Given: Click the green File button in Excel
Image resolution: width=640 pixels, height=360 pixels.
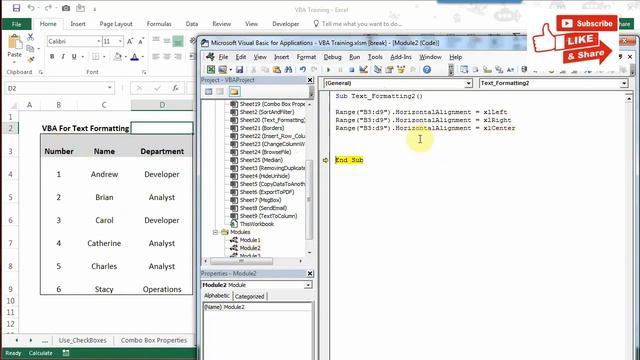Looking at the screenshot, I should tap(17, 24).
